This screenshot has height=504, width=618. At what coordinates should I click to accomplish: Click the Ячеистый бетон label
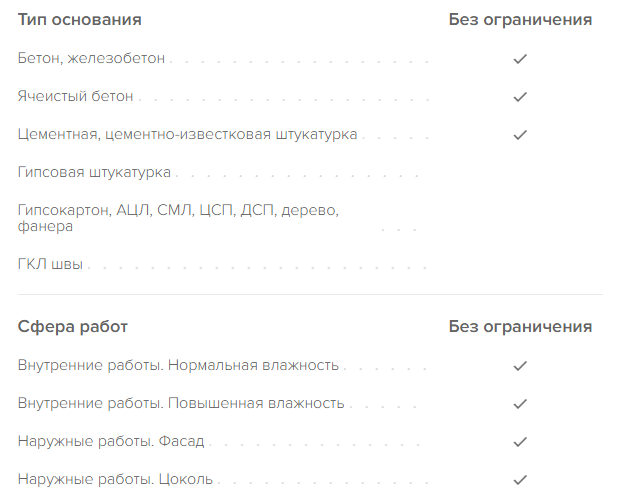click(x=75, y=97)
